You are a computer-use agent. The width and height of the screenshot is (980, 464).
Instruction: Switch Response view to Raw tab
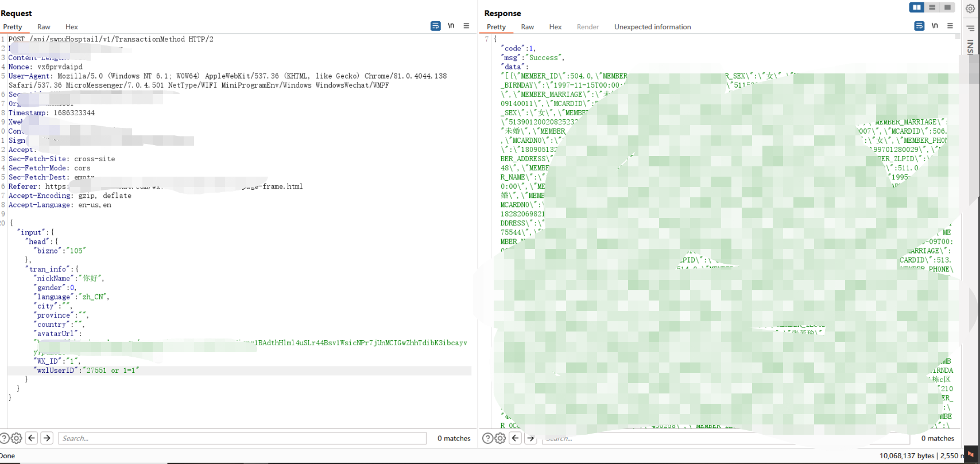tap(528, 27)
